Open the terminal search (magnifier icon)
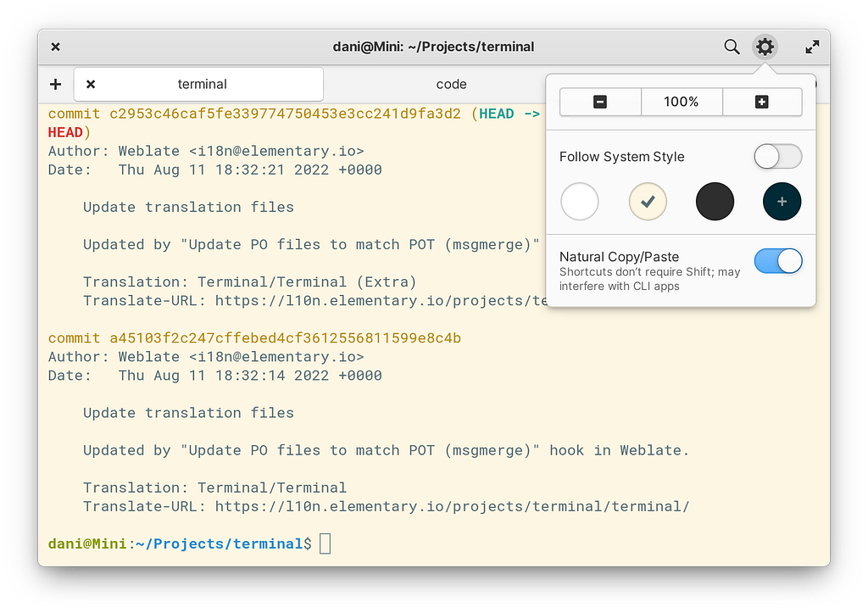The width and height of the screenshot is (868, 613). click(x=732, y=47)
